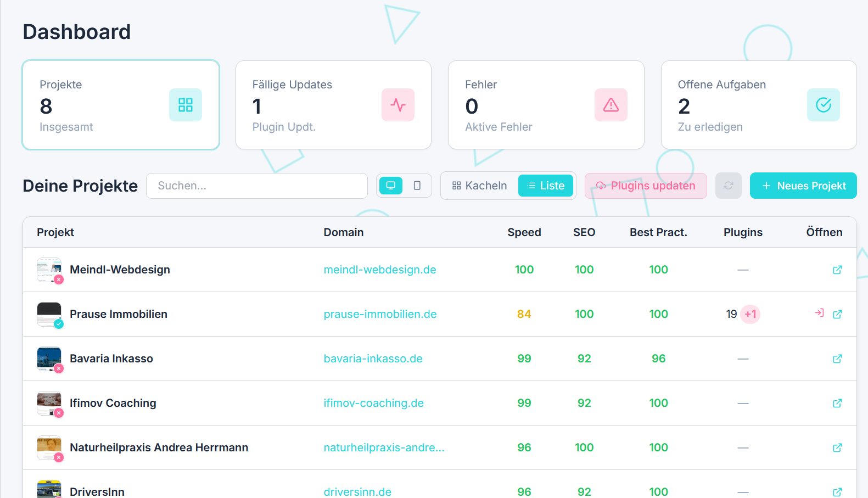868x498 pixels.
Task: Open Naturheilpraxis external link icon
Action: pos(837,447)
